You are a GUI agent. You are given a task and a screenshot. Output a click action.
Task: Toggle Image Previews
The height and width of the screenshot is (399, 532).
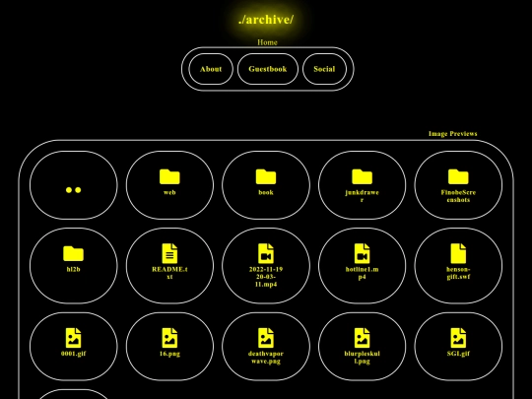(x=452, y=134)
